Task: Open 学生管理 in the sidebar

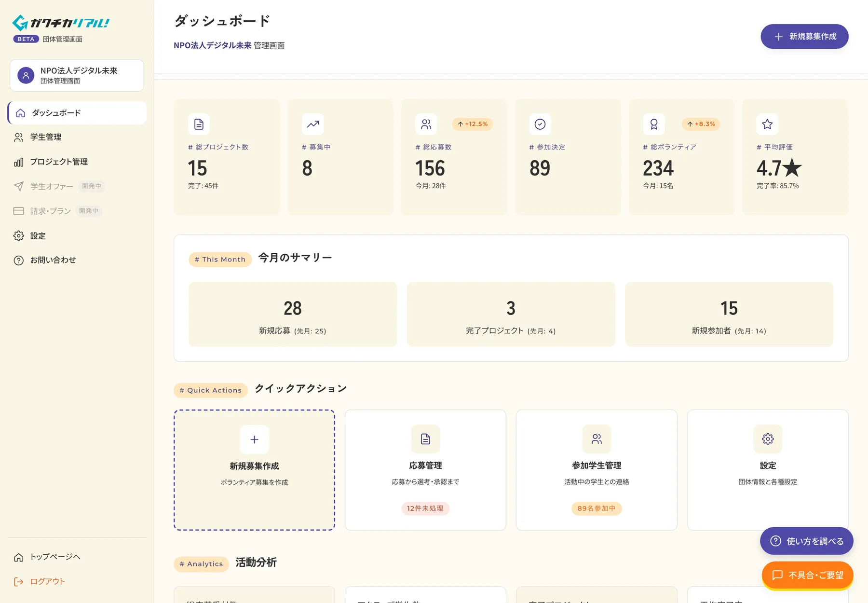Action: 77,137
